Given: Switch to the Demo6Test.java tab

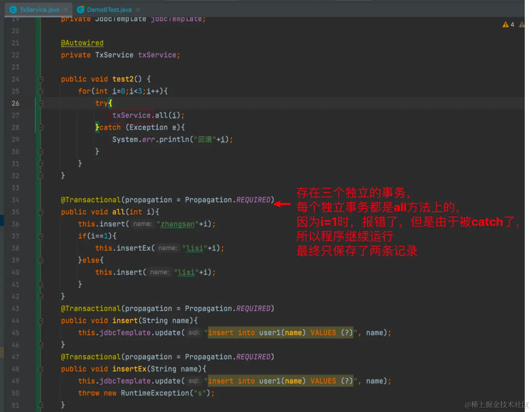Looking at the screenshot, I should point(109,10).
